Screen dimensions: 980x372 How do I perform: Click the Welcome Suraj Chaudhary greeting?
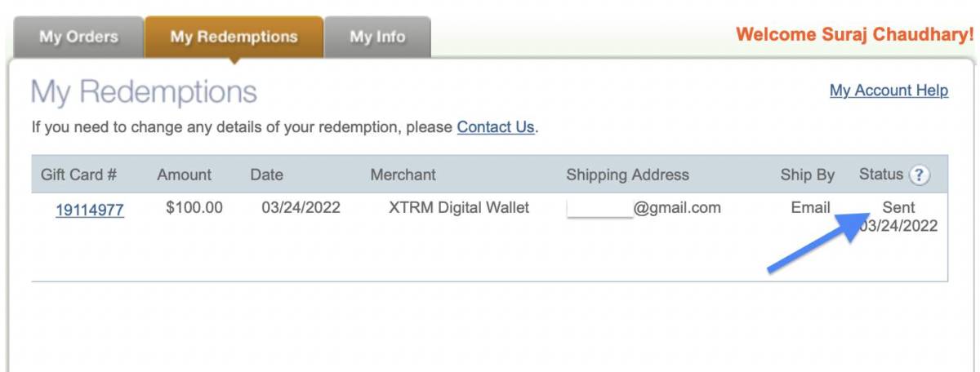tap(854, 35)
